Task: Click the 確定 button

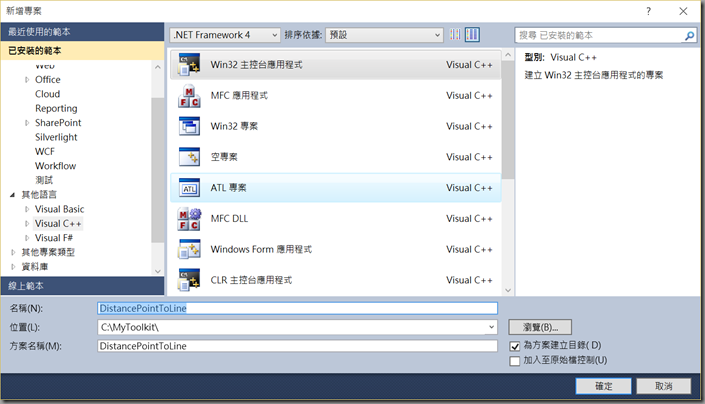Action: 603,386
